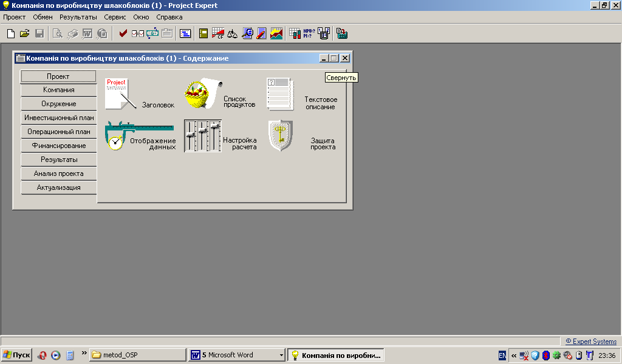Click the 23:36 taskbar clock
Viewport: 622px width, 364px height.
click(x=607, y=356)
